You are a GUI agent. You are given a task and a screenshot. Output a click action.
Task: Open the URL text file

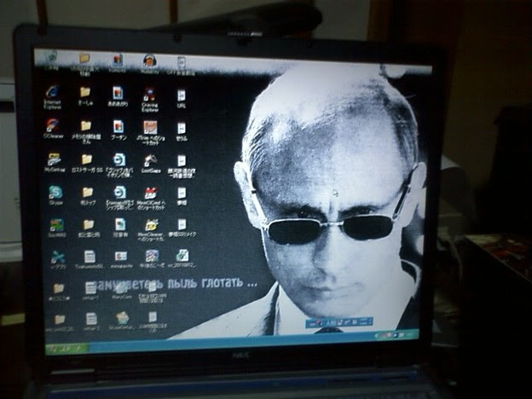(x=182, y=98)
